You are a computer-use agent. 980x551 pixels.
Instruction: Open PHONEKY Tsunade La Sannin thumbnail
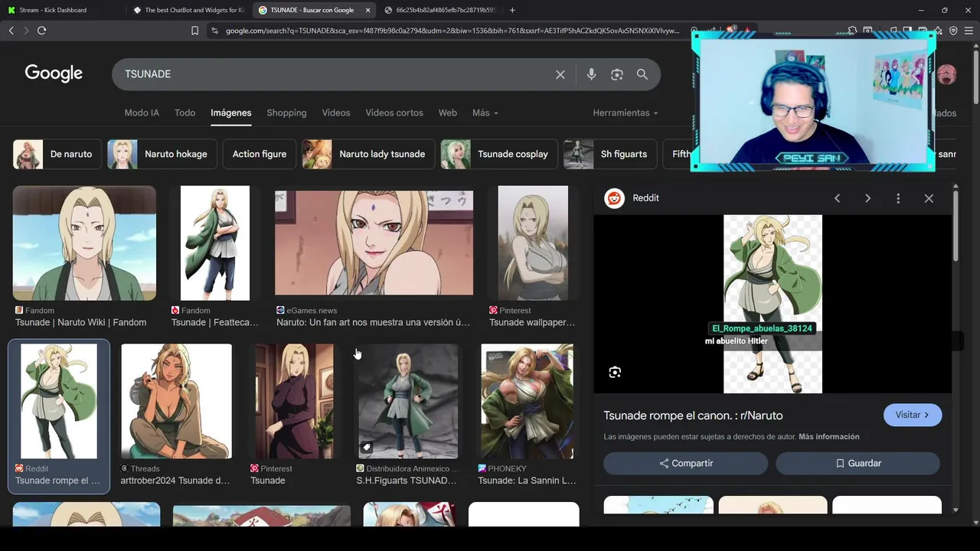point(527,401)
